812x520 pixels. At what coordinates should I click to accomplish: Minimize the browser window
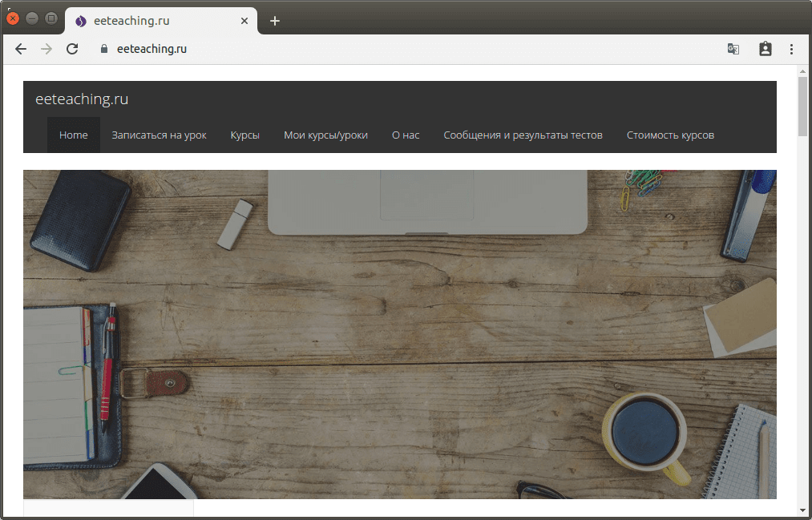(x=32, y=18)
